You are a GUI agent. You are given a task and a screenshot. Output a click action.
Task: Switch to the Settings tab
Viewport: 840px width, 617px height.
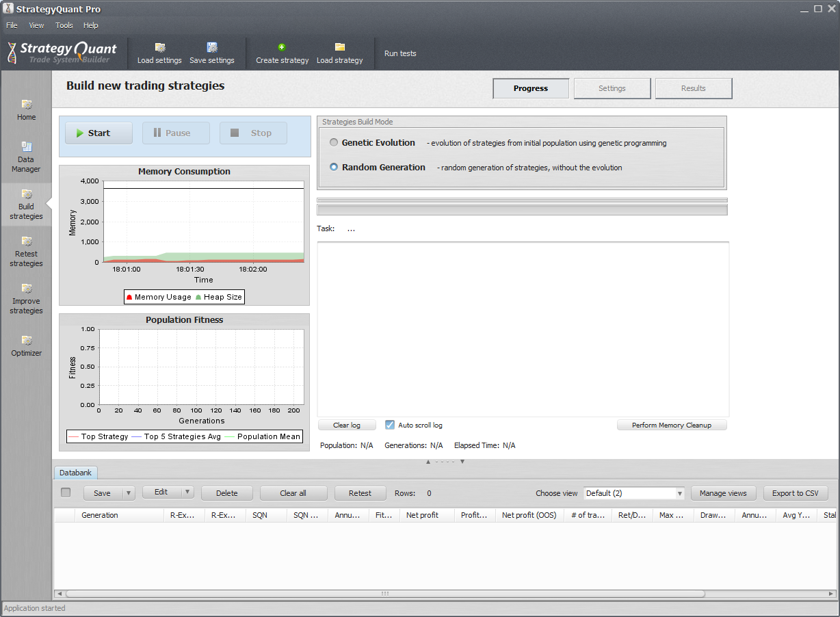coord(612,88)
